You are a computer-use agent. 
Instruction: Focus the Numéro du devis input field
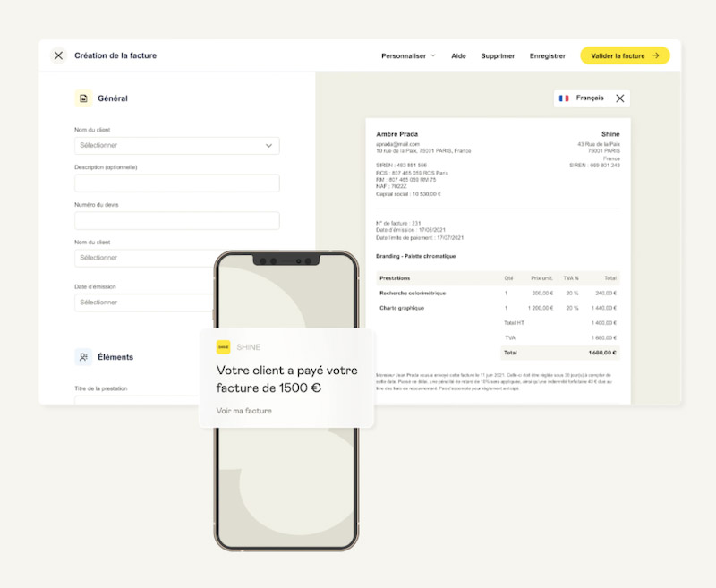click(176, 220)
